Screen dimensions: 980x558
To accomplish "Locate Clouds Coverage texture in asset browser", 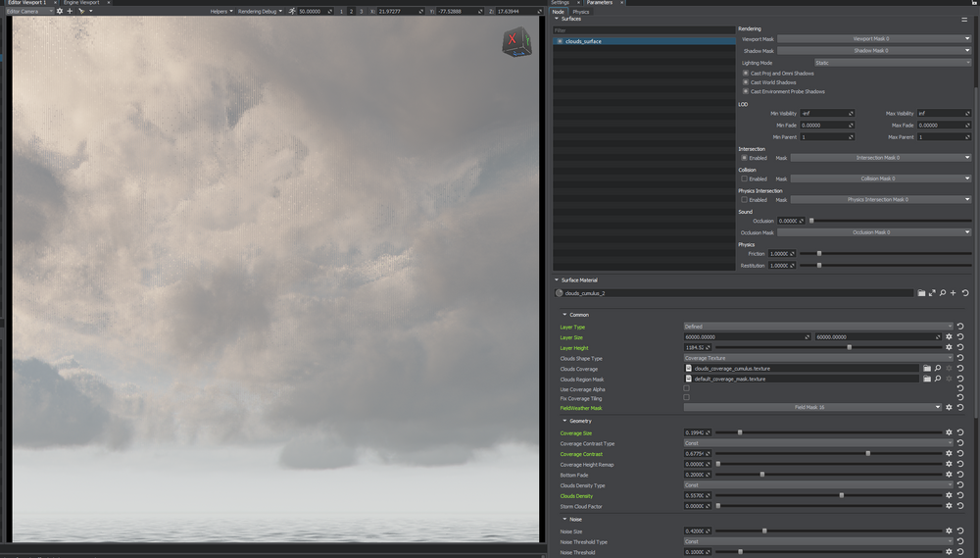I will tap(938, 369).
